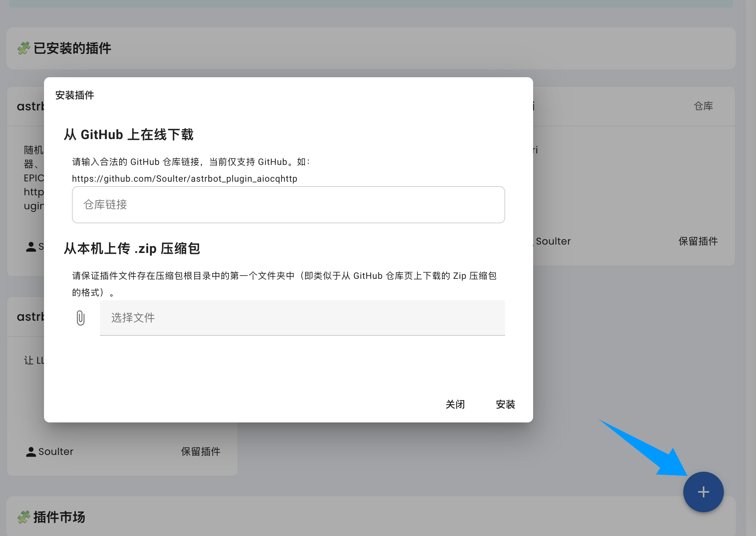This screenshot has height=536, width=756.
Task: Focus the 仓库链接 input field
Action: [x=288, y=205]
